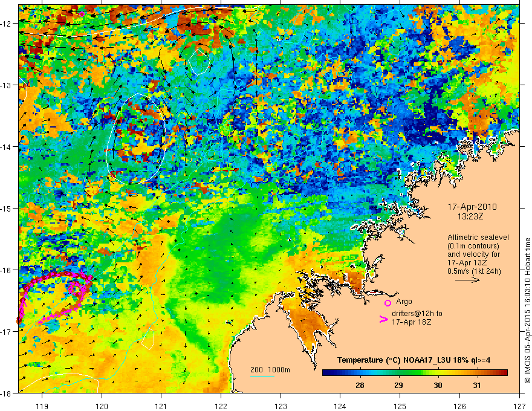Click the date label 17-Apr-2010
Viewport: 532px width, 411px height.
[x=472, y=207]
